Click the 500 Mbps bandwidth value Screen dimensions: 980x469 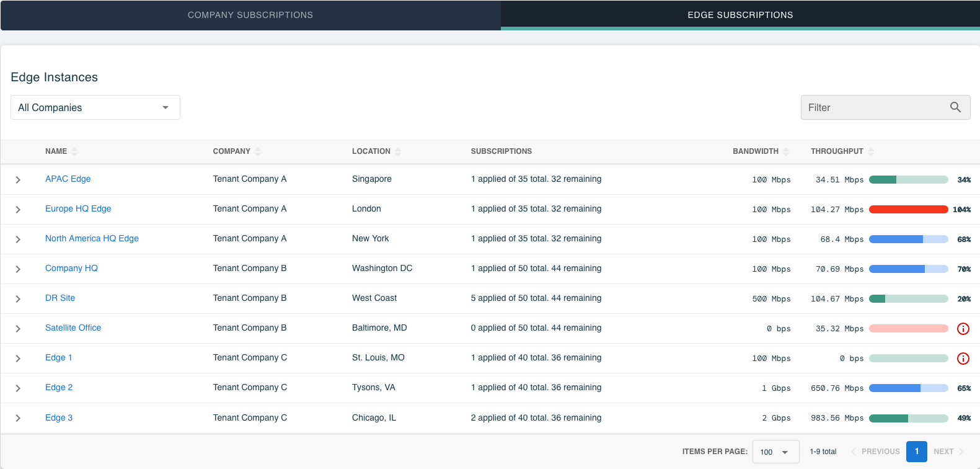click(x=771, y=299)
